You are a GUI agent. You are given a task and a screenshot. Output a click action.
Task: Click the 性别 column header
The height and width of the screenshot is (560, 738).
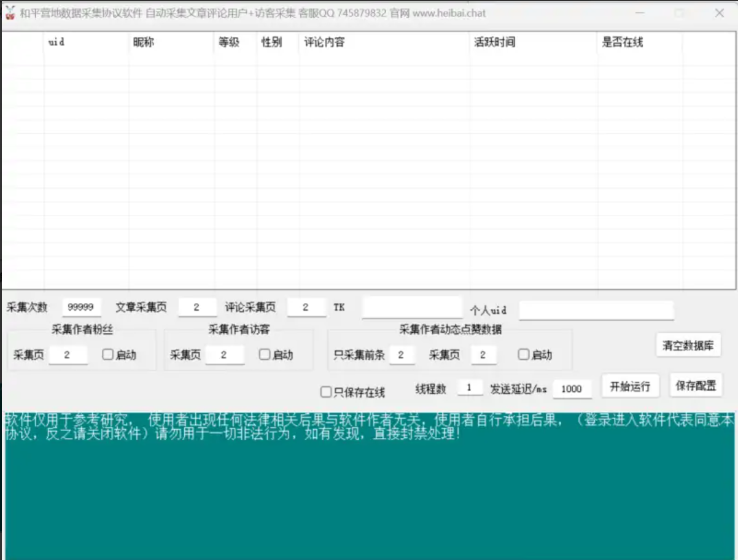click(x=278, y=42)
